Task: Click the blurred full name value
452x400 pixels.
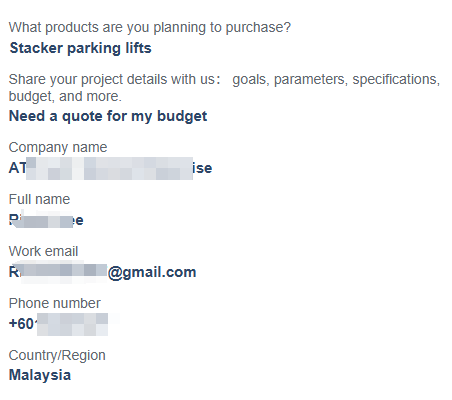Action: tap(46, 220)
